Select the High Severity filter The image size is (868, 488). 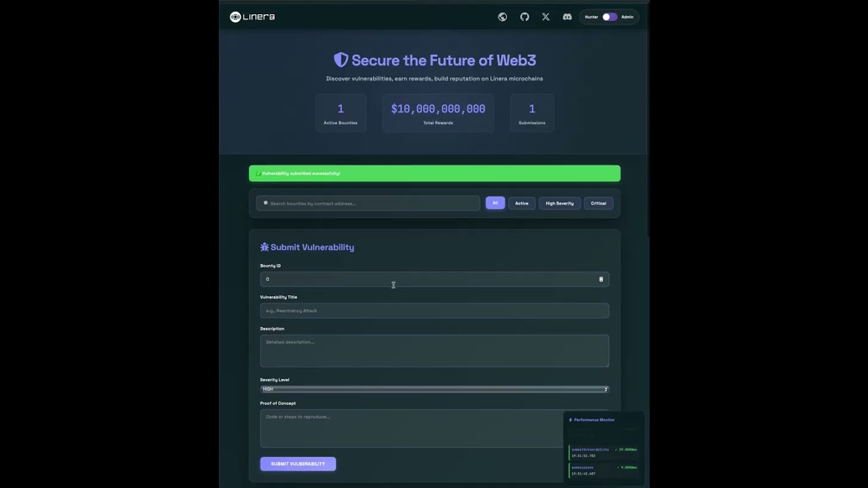pyautogui.click(x=559, y=203)
